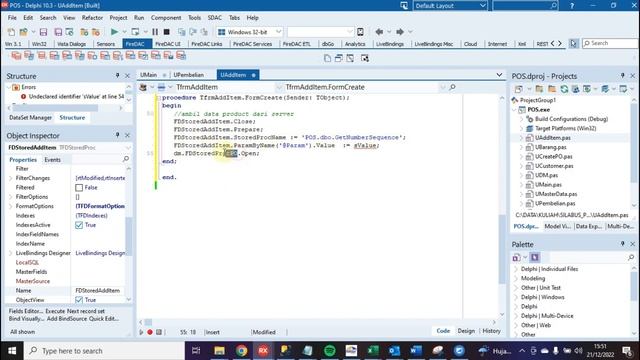Select the pointer arrow palette tool

click(573, 43)
